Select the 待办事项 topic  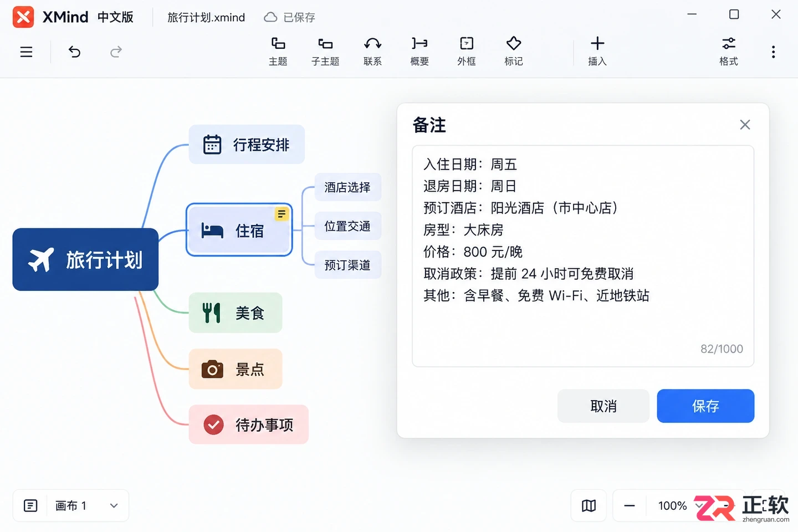click(248, 424)
